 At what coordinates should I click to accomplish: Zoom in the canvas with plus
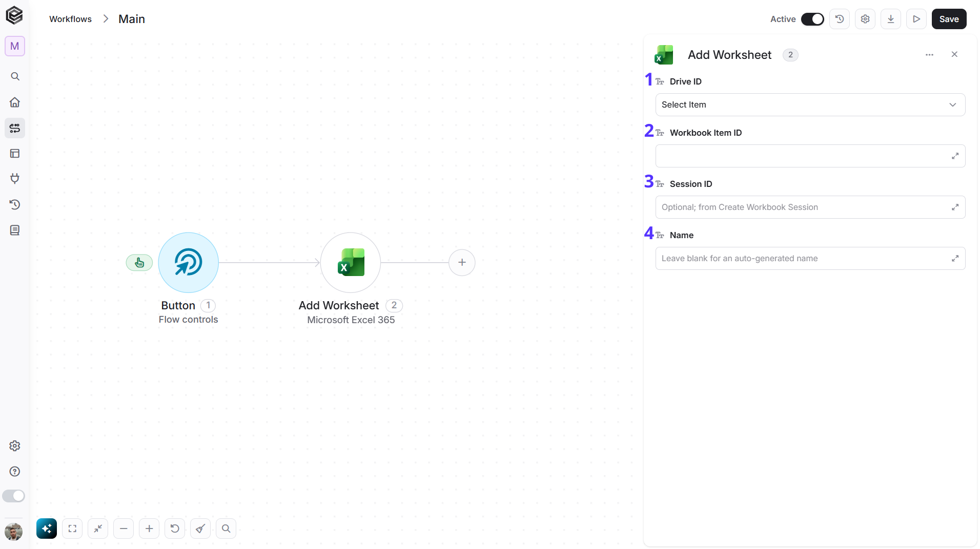pyautogui.click(x=149, y=529)
